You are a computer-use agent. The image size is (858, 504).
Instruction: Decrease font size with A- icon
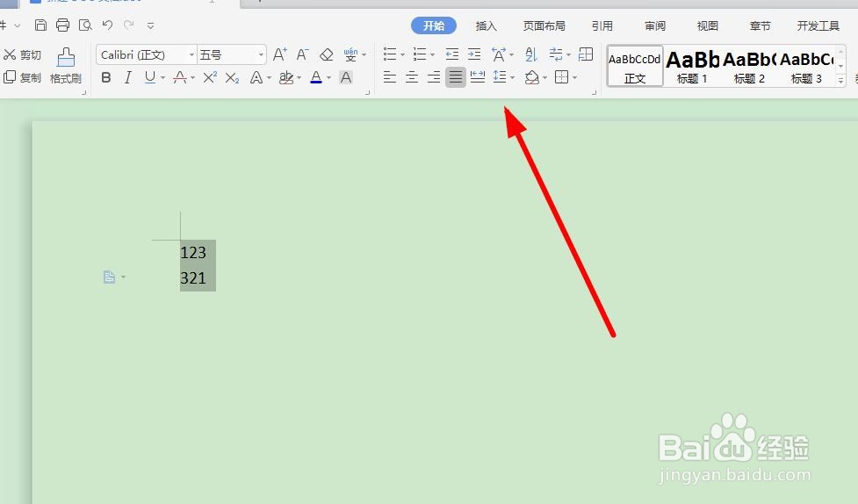(302, 54)
